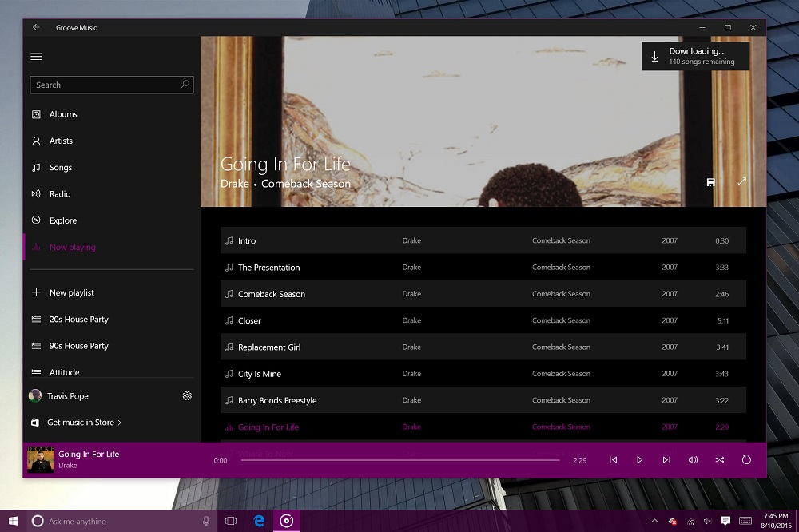Open the 20s House Party playlist
Screen dimensions: 799x532
pyautogui.click(x=112, y=319)
